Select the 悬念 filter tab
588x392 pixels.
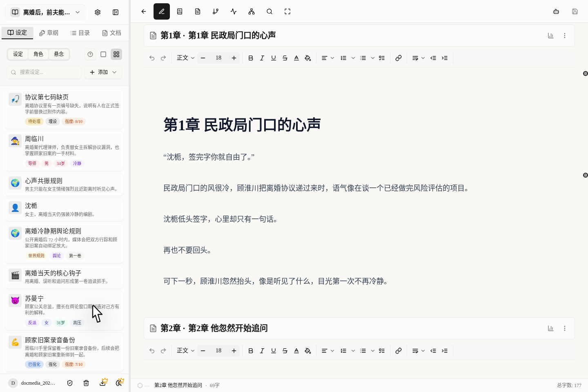(58, 54)
